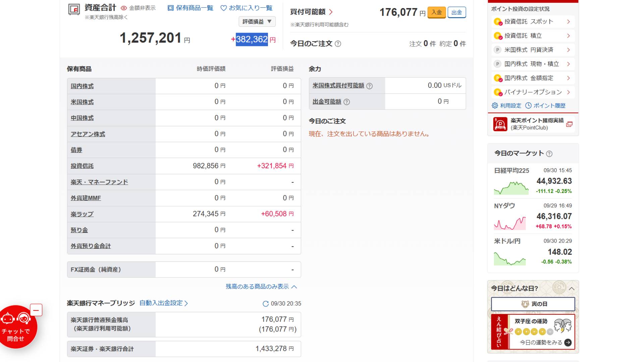
Task: Toggle amount visibility eye icon
Action: click(124, 8)
